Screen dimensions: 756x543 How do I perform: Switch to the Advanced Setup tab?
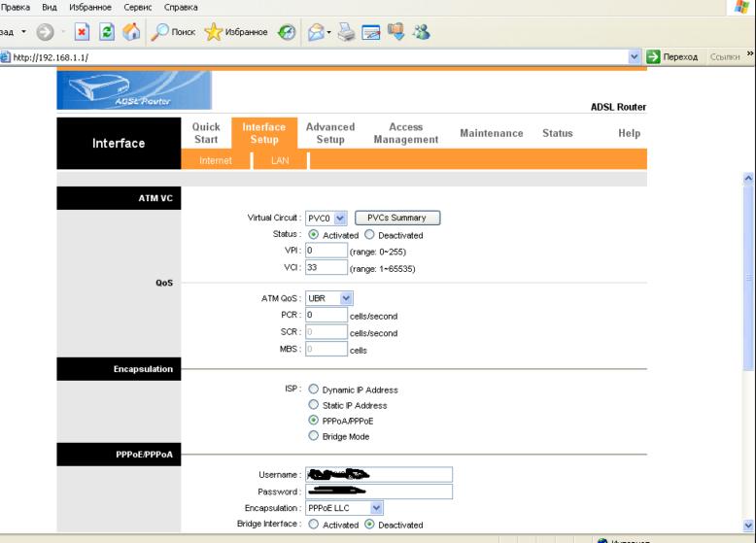[x=329, y=133]
